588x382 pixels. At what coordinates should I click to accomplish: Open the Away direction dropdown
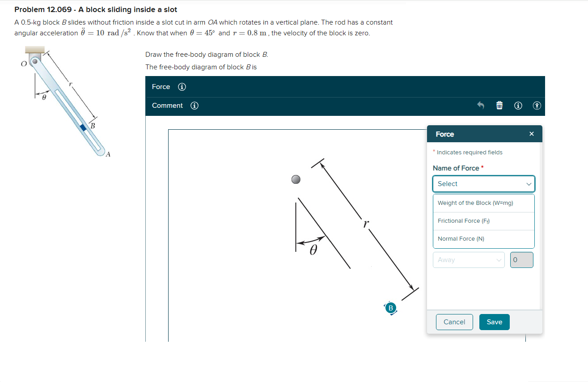(469, 260)
